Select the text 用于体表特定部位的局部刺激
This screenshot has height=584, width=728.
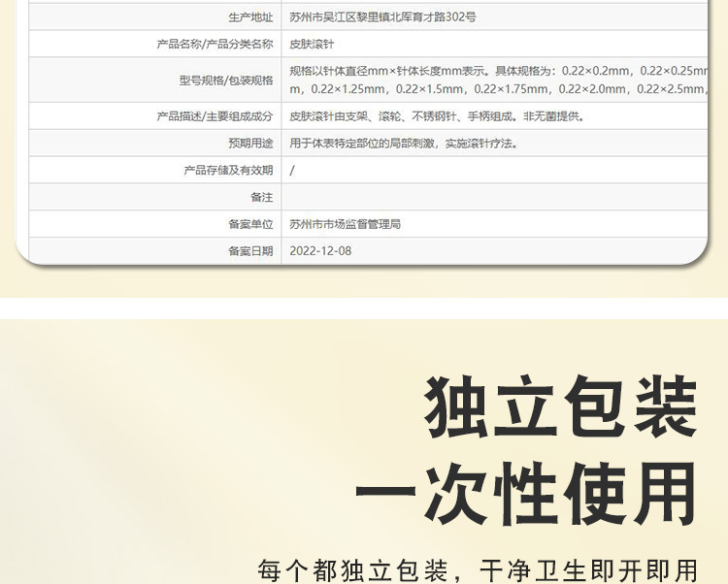(x=362, y=143)
